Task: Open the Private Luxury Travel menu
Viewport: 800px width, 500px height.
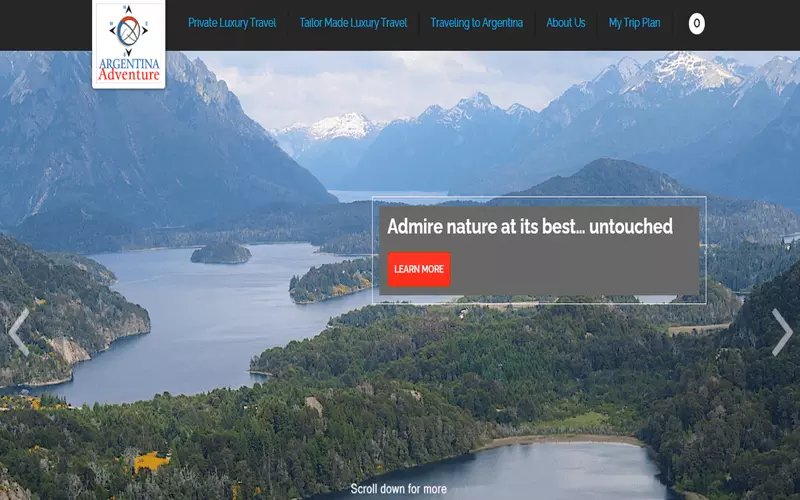Action: coord(232,23)
